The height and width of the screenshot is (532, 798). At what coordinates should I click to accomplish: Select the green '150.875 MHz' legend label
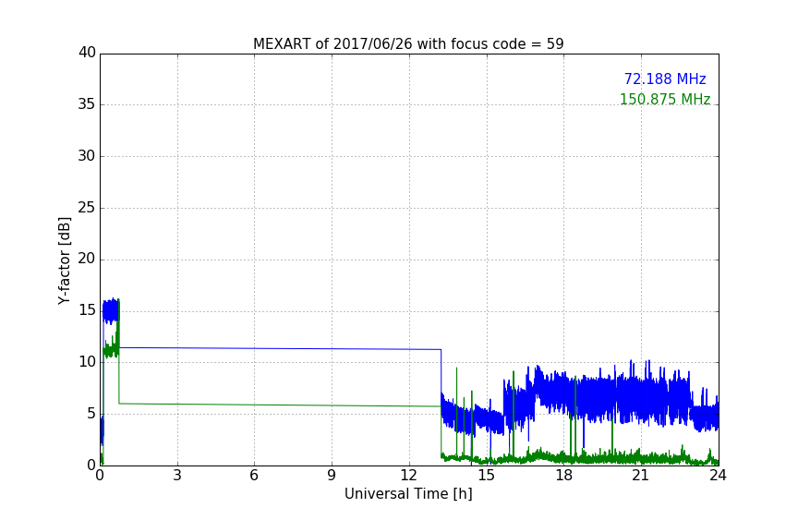pyautogui.click(x=665, y=99)
